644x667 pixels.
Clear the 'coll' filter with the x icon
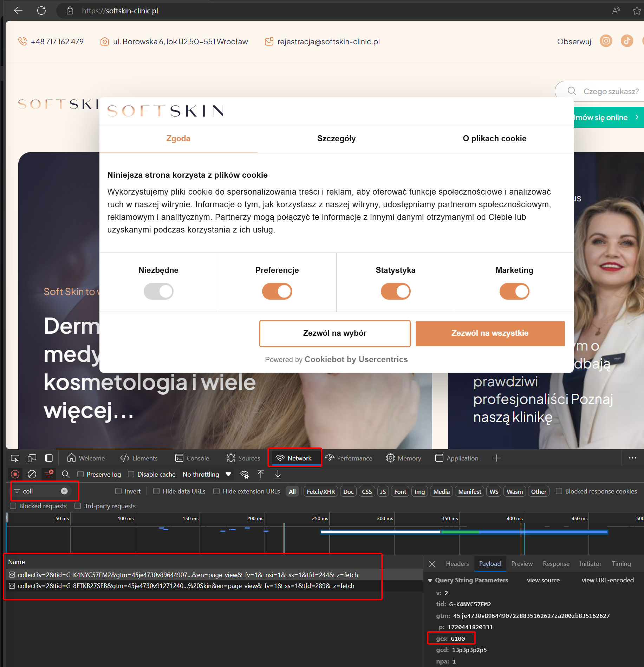pyautogui.click(x=64, y=491)
